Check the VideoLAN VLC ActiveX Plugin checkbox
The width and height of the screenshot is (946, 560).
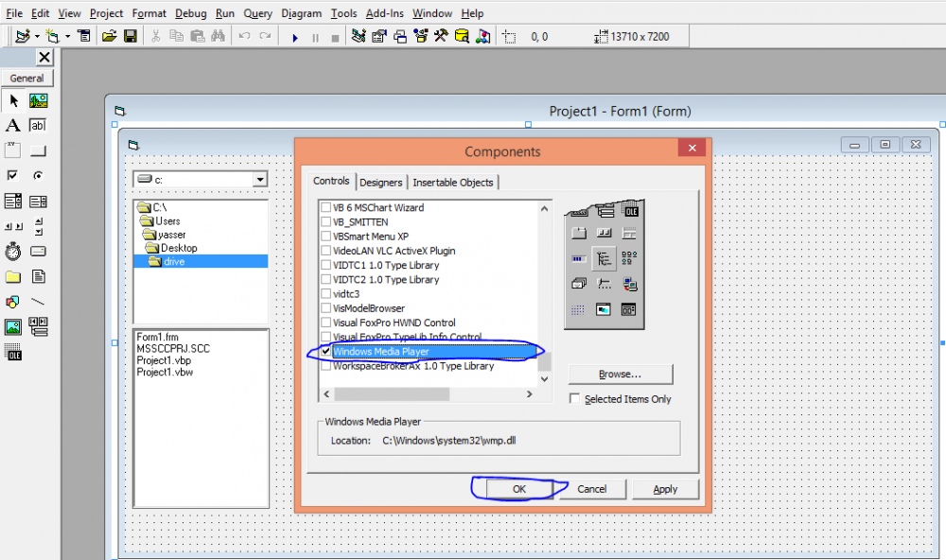(x=325, y=251)
